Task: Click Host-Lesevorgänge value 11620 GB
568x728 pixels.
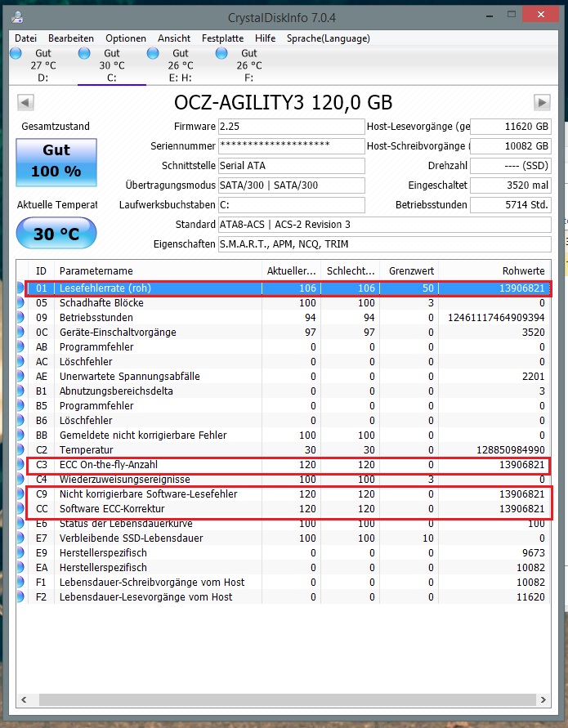Action: (511, 127)
